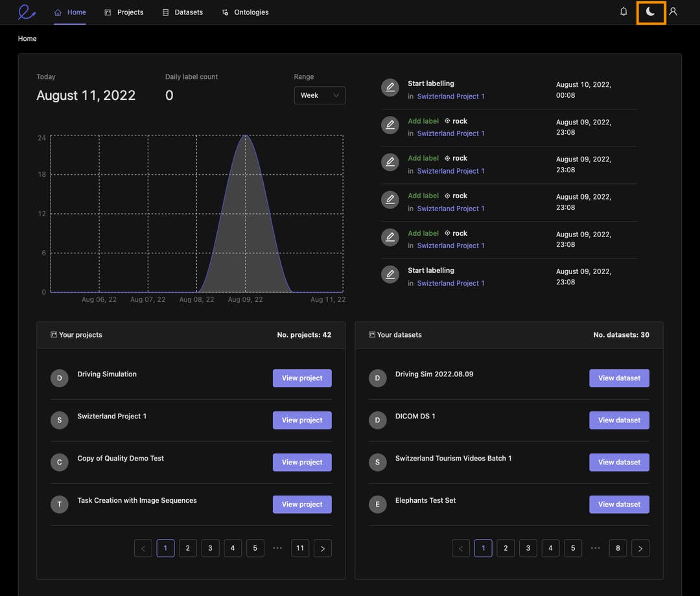Click the August 11, 2022 date

[86, 95]
